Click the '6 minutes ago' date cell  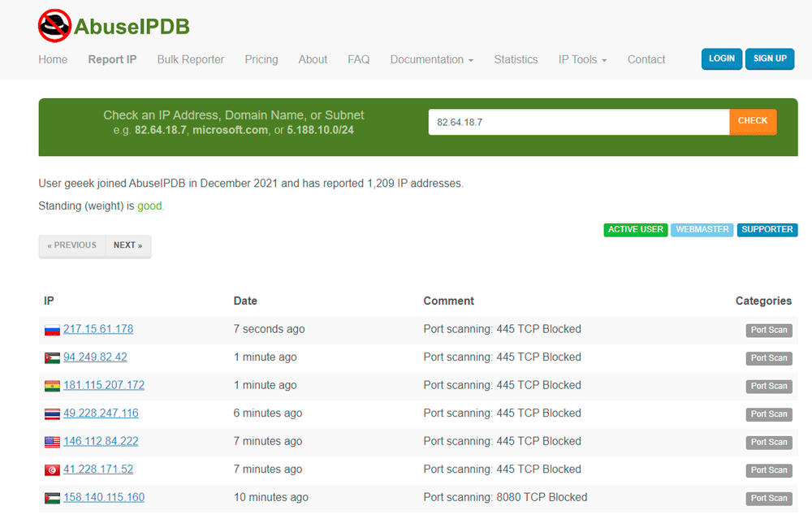point(268,413)
